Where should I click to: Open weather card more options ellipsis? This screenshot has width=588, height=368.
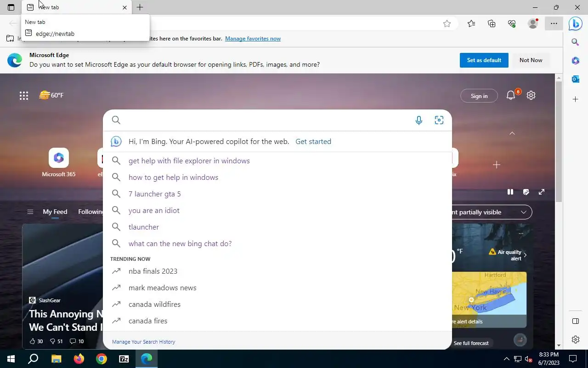520,234
